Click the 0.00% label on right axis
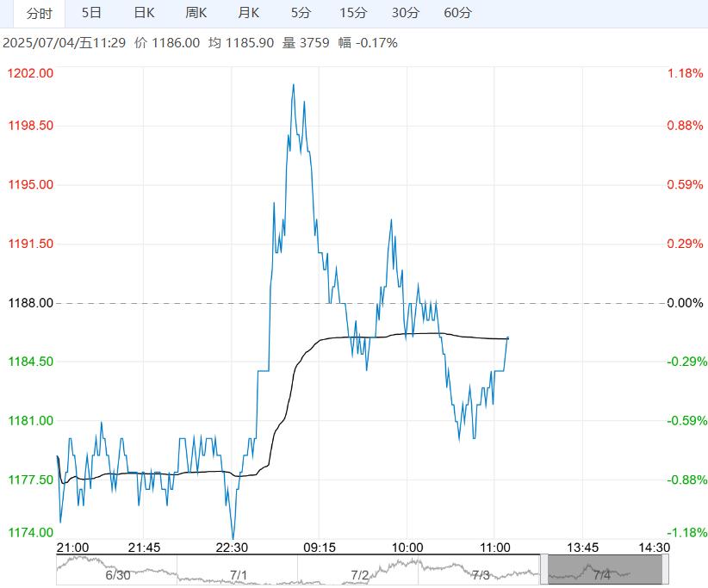708x588 pixels. (686, 303)
